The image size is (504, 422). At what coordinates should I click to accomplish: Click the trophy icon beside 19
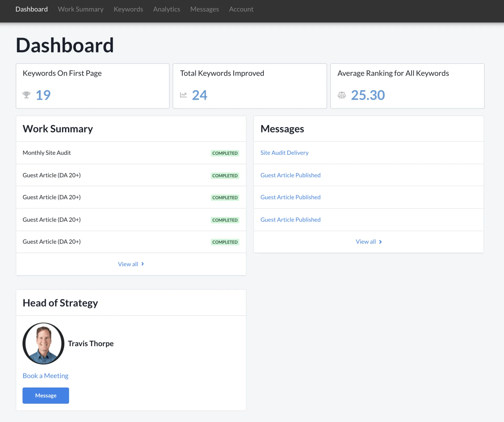[26, 95]
